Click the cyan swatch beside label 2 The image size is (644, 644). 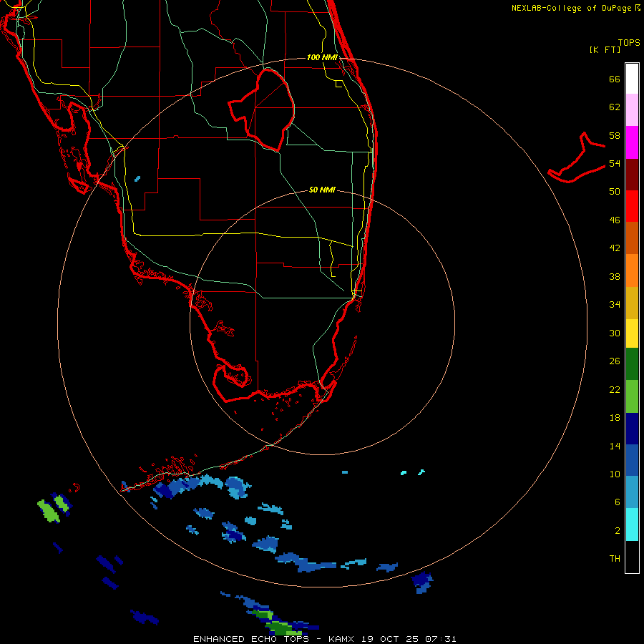tap(632, 525)
